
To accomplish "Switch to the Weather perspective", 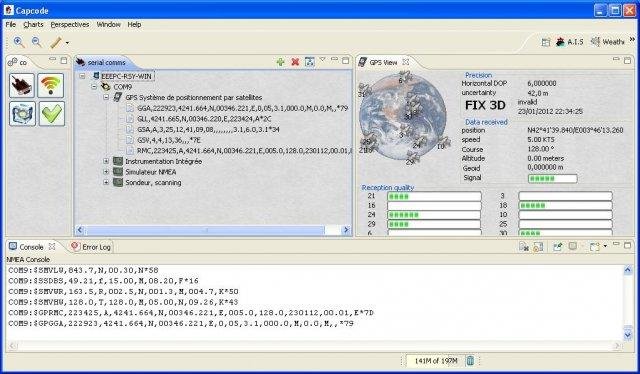I will (x=608, y=42).
